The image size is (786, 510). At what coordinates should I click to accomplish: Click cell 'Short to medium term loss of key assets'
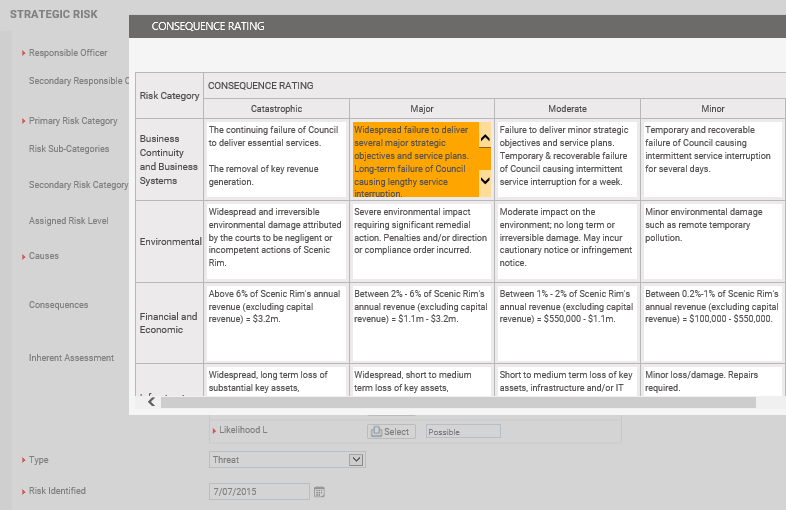click(567, 381)
